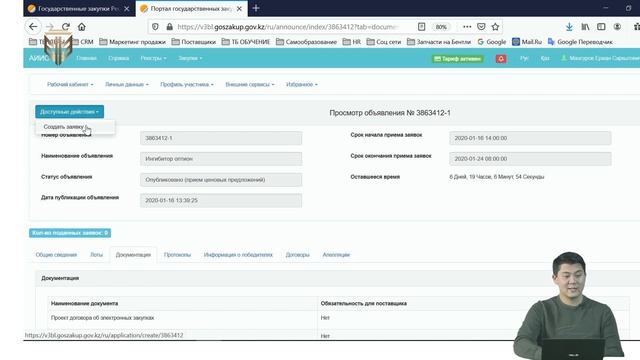Viewport: 640px width, 360px height.
Task: Open the downloads arrow icon
Action: 569,27
